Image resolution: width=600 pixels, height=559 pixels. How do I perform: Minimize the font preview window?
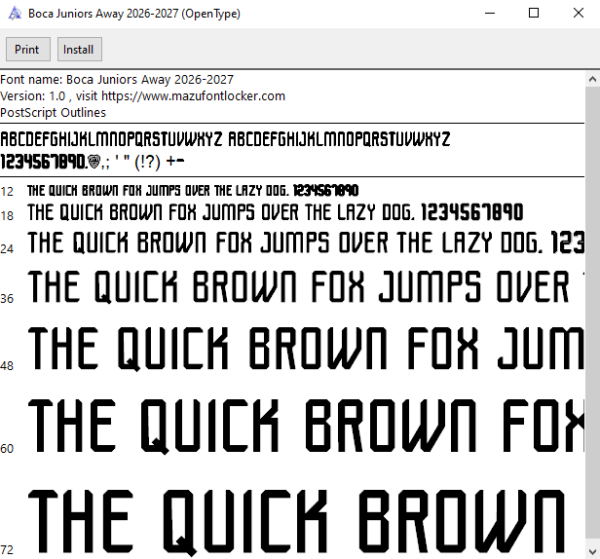point(490,13)
